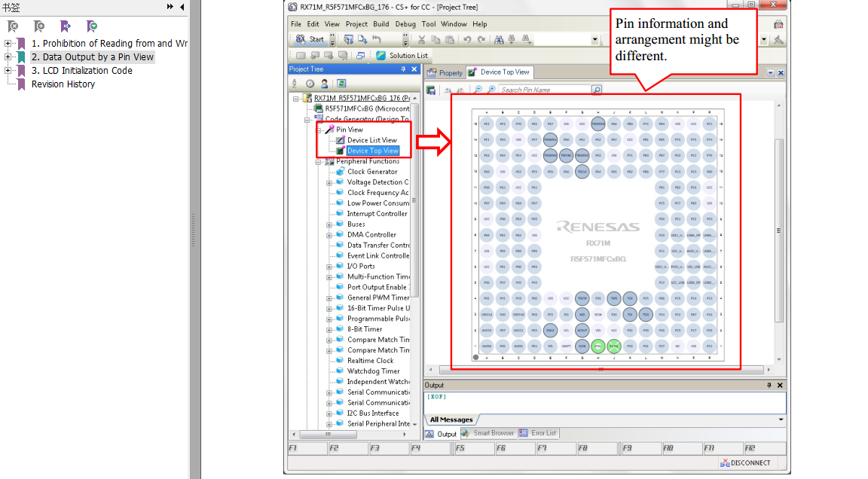This screenshot has height=479, width=868.
Task: Click the Copy icon in toolbar
Action: click(436, 39)
